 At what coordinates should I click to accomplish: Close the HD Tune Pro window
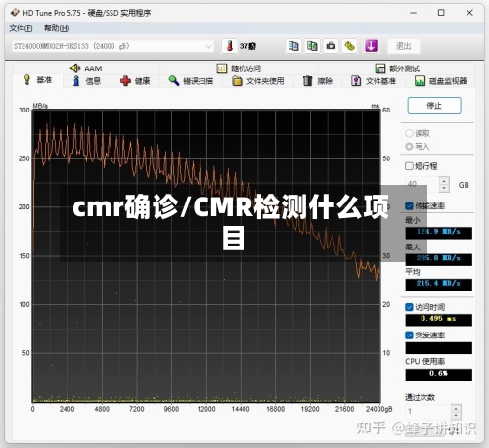click(469, 13)
